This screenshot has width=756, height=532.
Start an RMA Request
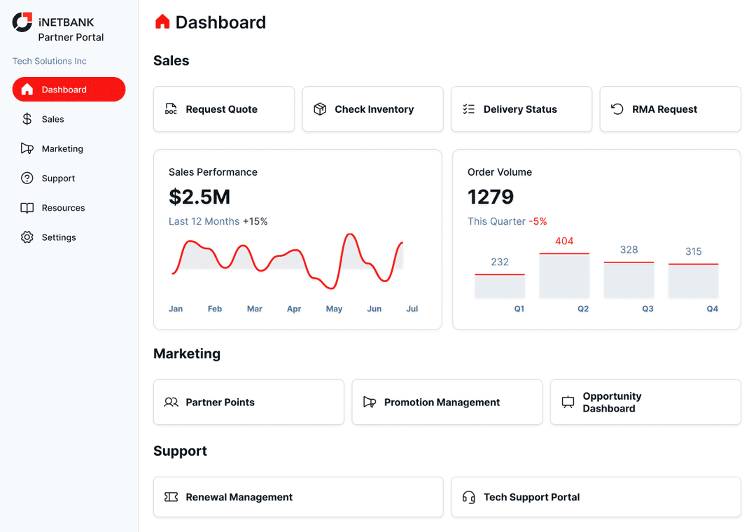[x=670, y=109]
